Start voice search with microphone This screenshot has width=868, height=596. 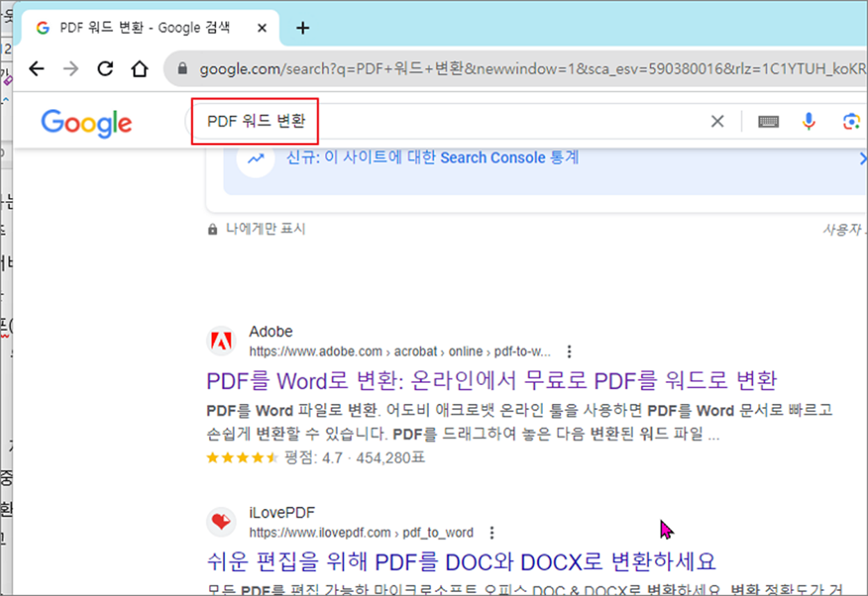(808, 122)
